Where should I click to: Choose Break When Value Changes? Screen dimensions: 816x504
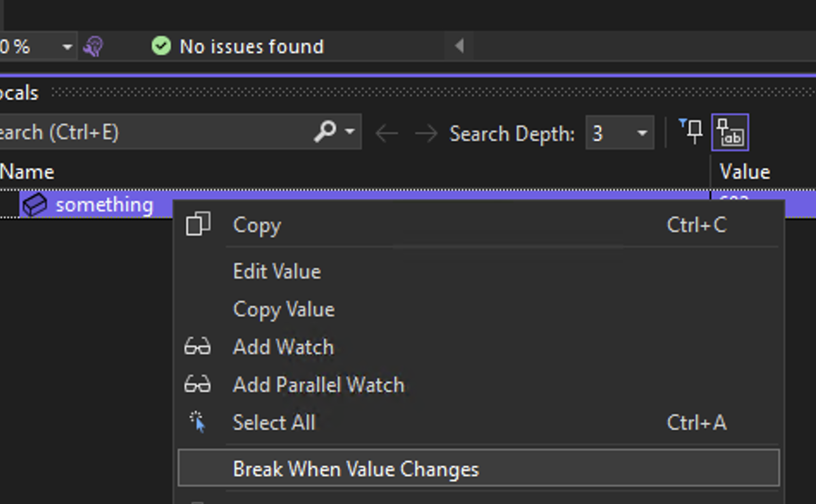tap(356, 469)
